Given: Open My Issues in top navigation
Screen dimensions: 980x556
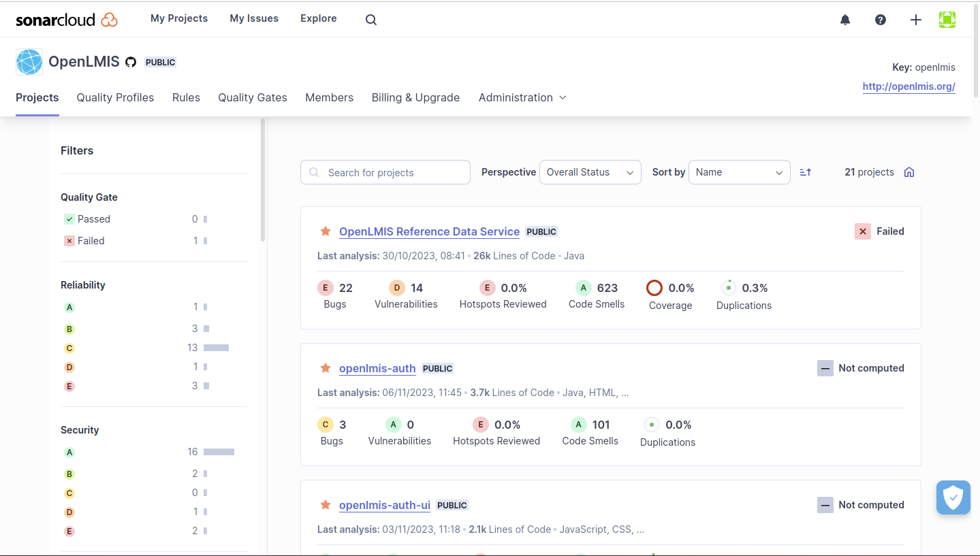Looking at the screenshot, I should click(x=254, y=18).
